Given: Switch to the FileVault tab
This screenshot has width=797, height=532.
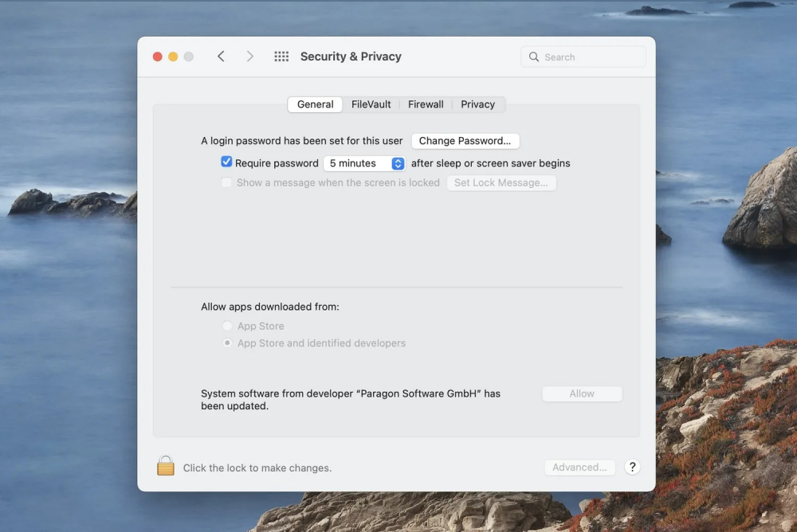Looking at the screenshot, I should coord(371,104).
